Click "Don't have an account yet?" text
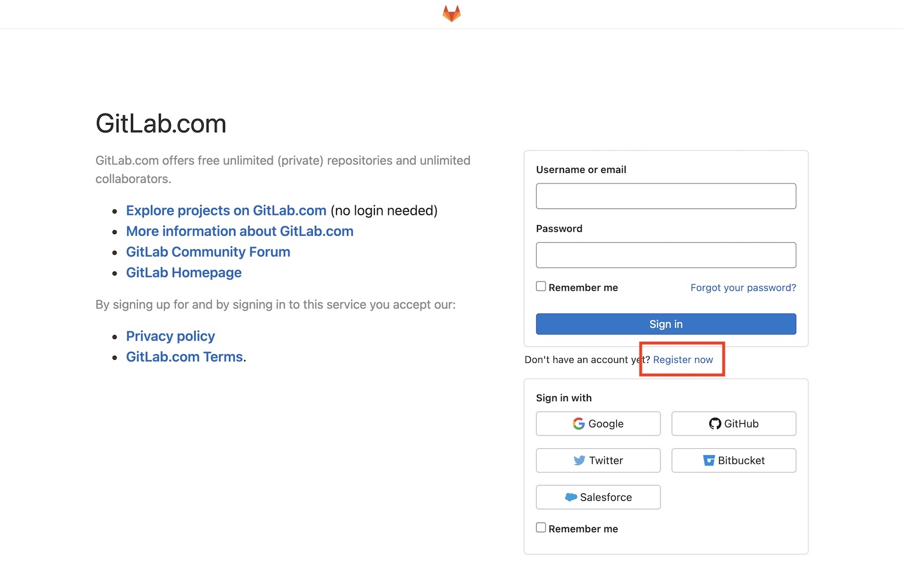Screen dimensions: 903x588 [587, 360]
